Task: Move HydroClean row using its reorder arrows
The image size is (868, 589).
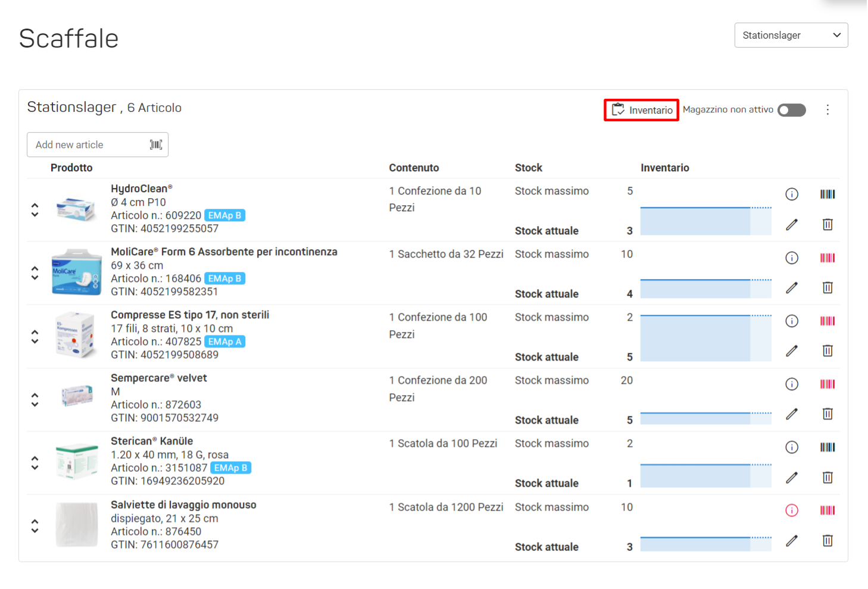Action: point(35,210)
